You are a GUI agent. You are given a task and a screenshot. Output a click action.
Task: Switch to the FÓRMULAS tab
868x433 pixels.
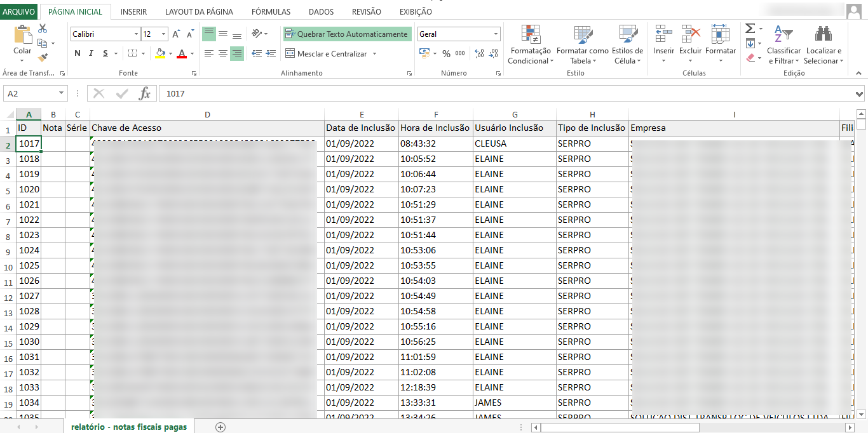click(x=271, y=11)
